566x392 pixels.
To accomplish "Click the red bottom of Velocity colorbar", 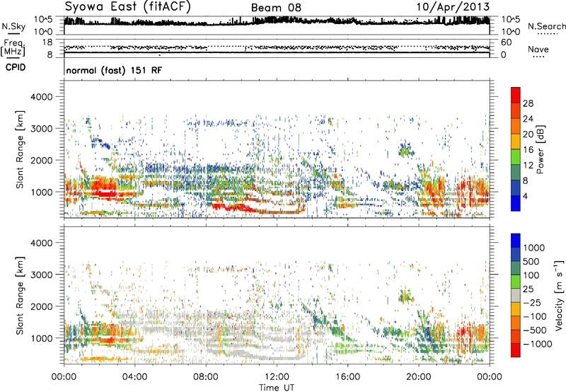I will 516,350.
